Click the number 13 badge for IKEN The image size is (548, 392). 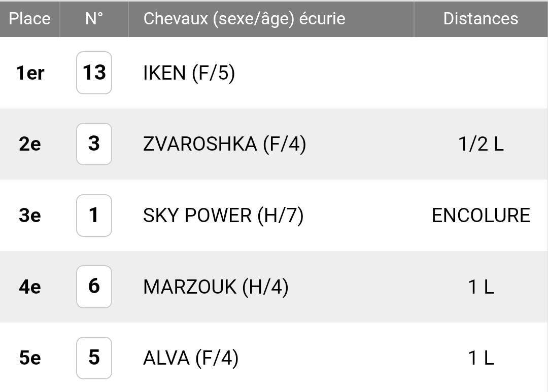(x=94, y=73)
